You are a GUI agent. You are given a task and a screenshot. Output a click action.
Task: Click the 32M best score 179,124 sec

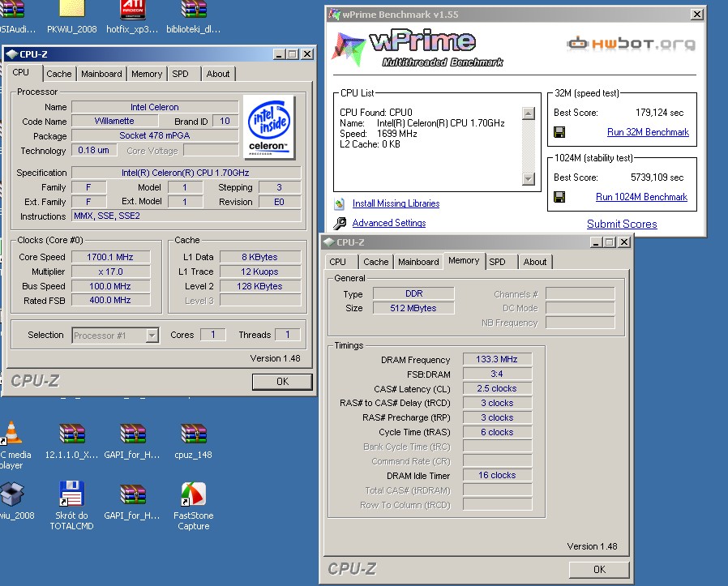click(x=659, y=113)
